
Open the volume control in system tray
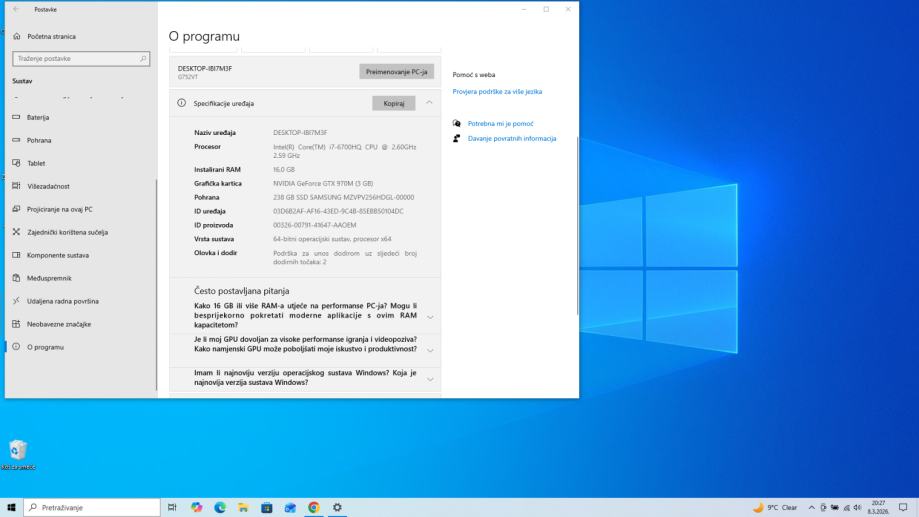(x=857, y=508)
